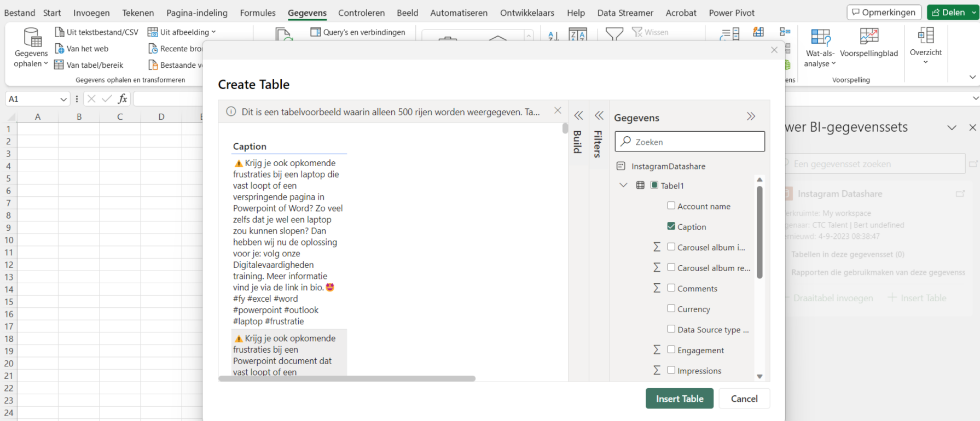980x421 pixels.
Task: Close the Power BI-gegevenssets side pane
Action: pos(972,127)
